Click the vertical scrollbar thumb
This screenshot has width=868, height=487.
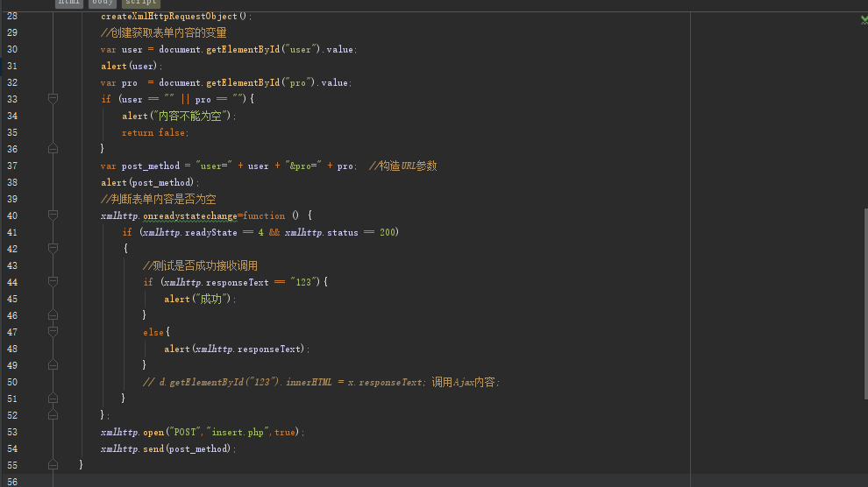pos(865,303)
